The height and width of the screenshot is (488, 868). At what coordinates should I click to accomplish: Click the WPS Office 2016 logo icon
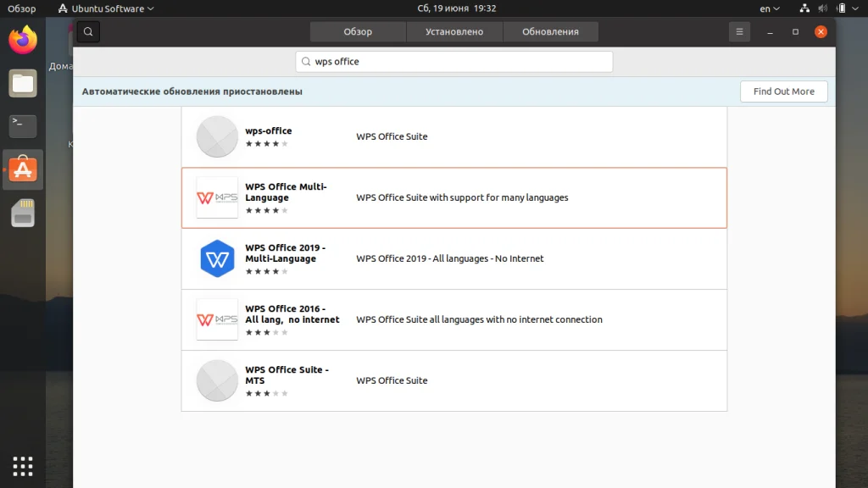tap(217, 319)
